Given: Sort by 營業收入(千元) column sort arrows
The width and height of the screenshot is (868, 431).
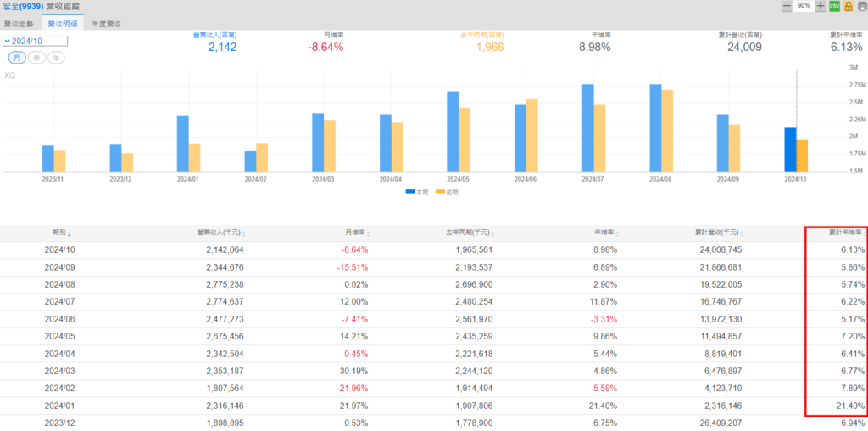Looking at the screenshot, I should point(244,234).
